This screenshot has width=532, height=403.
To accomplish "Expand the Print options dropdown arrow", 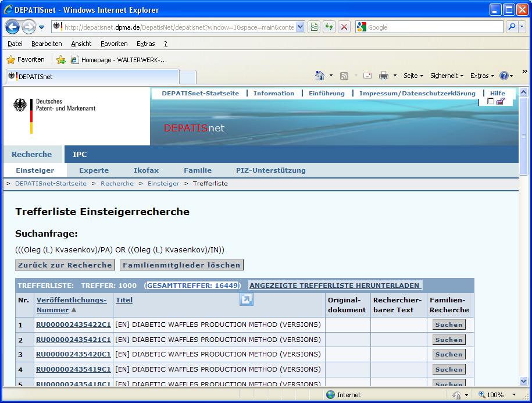I will (395, 76).
